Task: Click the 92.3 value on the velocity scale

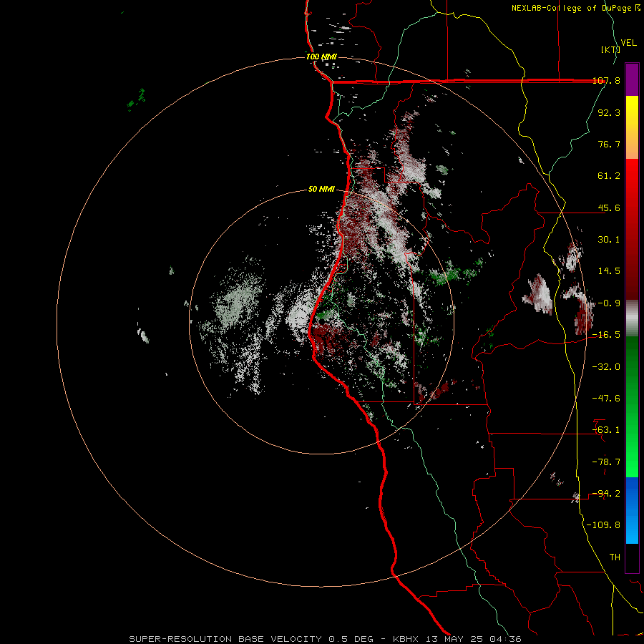Action: (x=609, y=112)
